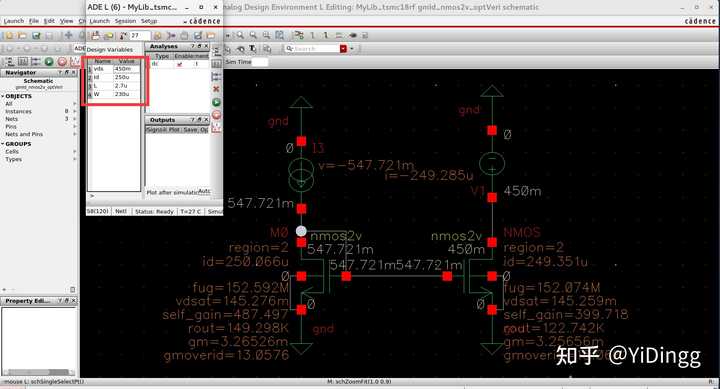720x389 pixels.
Task: Select the NMOS transistor label in schematic
Action: click(x=522, y=232)
